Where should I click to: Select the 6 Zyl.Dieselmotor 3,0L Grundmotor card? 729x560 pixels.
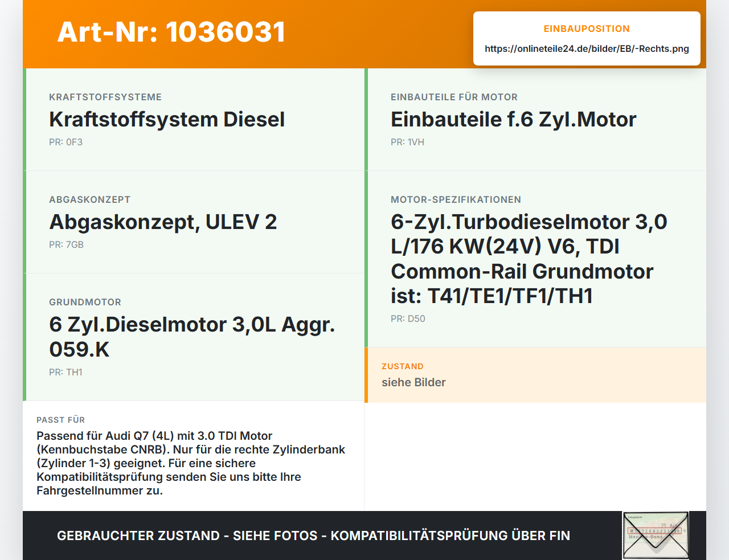194,337
